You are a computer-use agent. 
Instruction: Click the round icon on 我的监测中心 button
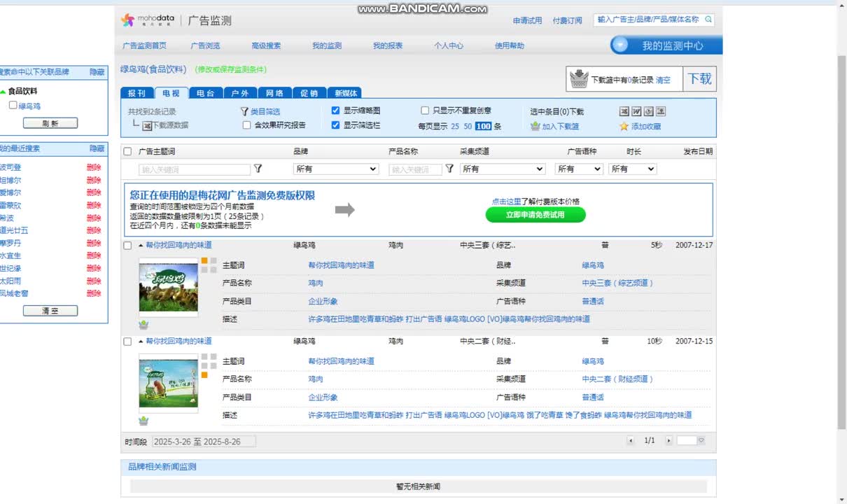click(x=619, y=45)
